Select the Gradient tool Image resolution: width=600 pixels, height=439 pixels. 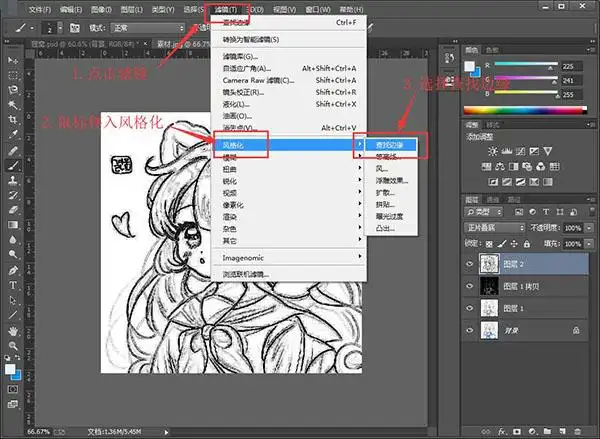click(13, 225)
